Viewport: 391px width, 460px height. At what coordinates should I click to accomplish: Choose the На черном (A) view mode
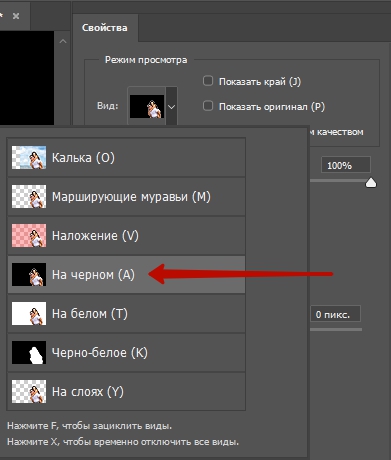[126, 275]
